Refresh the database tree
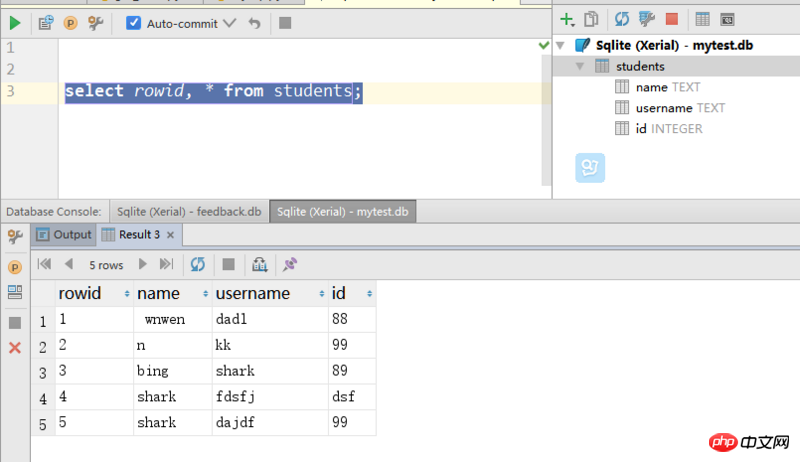The height and width of the screenshot is (462, 800). point(620,19)
